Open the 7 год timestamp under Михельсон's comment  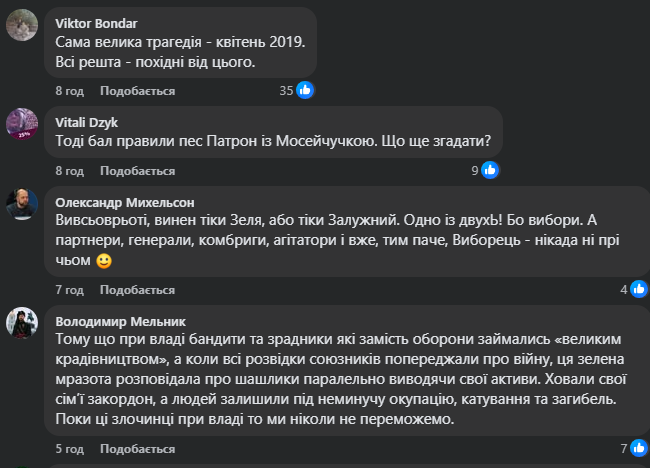tap(69, 290)
